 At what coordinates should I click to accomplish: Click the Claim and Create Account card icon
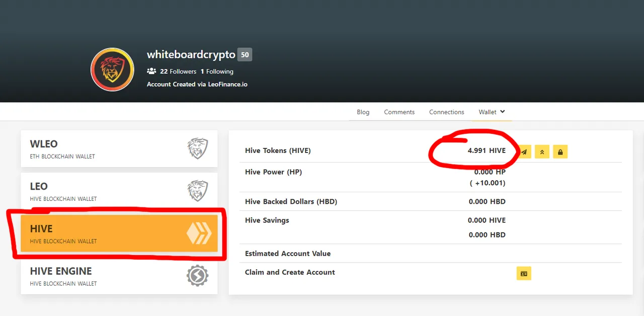click(524, 273)
